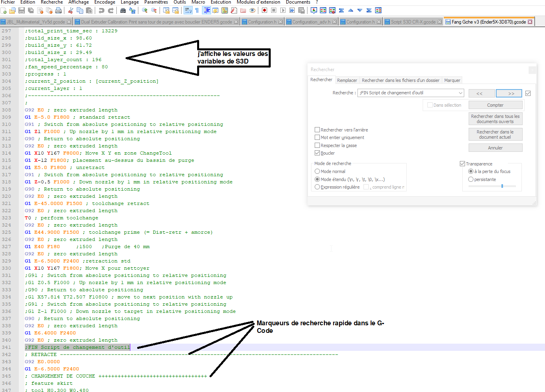Switch to the Marquer tab

point(452,80)
